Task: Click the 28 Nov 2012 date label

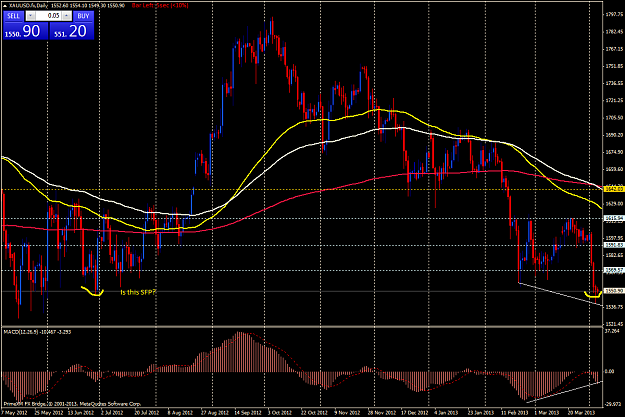Action: click(x=381, y=413)
